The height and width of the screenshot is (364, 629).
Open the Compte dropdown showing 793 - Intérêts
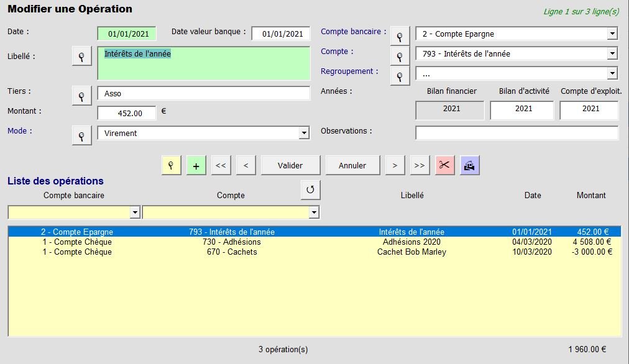pos(612,54)
